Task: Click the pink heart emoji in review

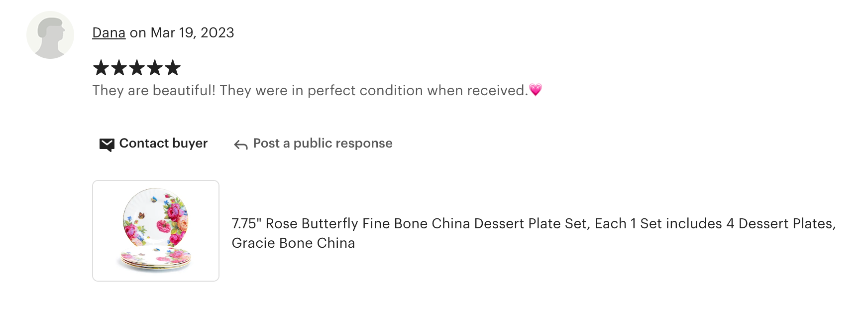Action: [x=536, y=90]
